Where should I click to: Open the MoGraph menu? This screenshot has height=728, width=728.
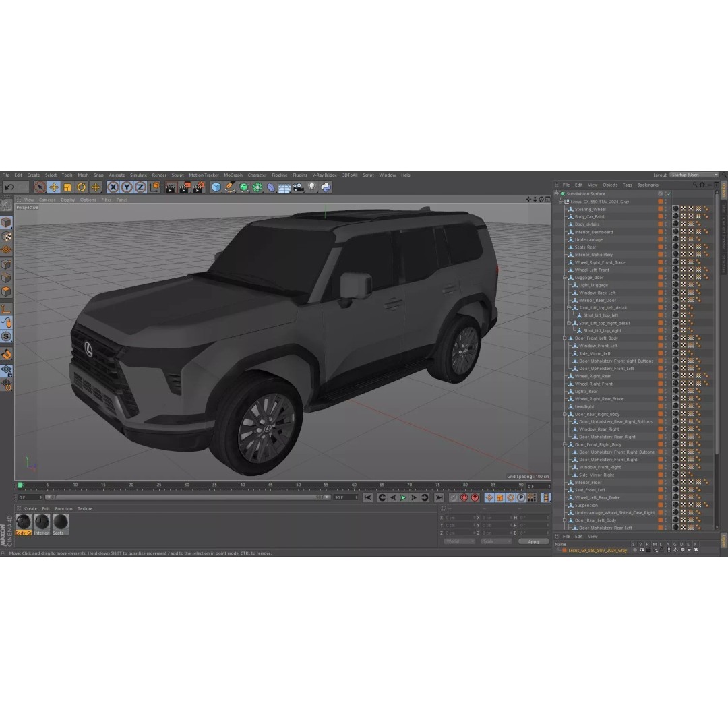click(x=233, y=175)
